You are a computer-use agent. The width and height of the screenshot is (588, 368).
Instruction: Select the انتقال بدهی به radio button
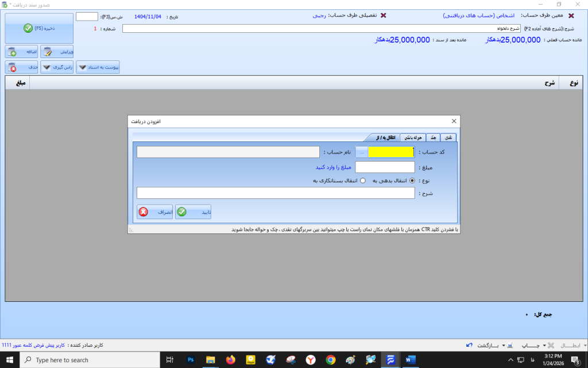[412, 180]
